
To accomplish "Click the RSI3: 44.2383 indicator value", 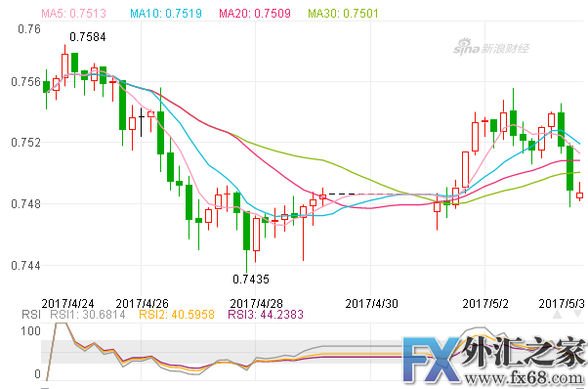I will click(x=266, y=315).
